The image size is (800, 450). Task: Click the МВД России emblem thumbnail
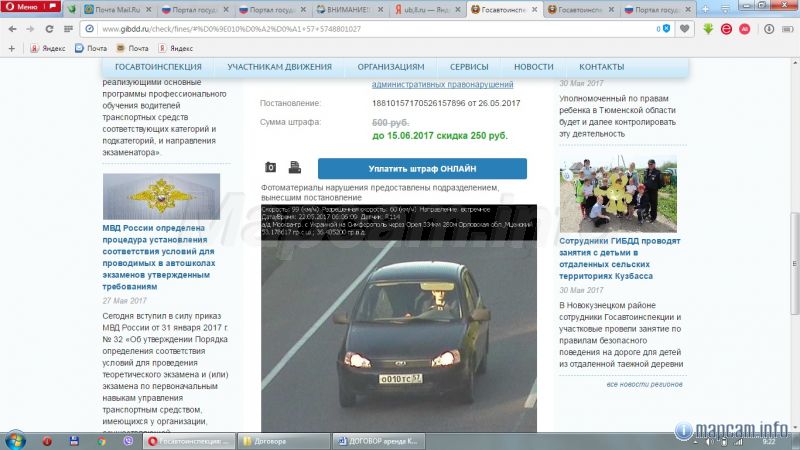[161, 197]
